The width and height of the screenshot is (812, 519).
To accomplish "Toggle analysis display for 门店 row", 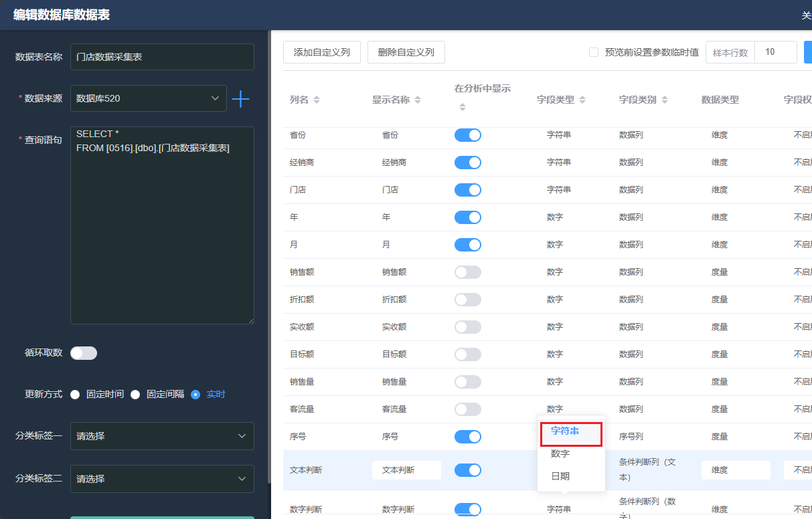I will [x=468, y=190].
